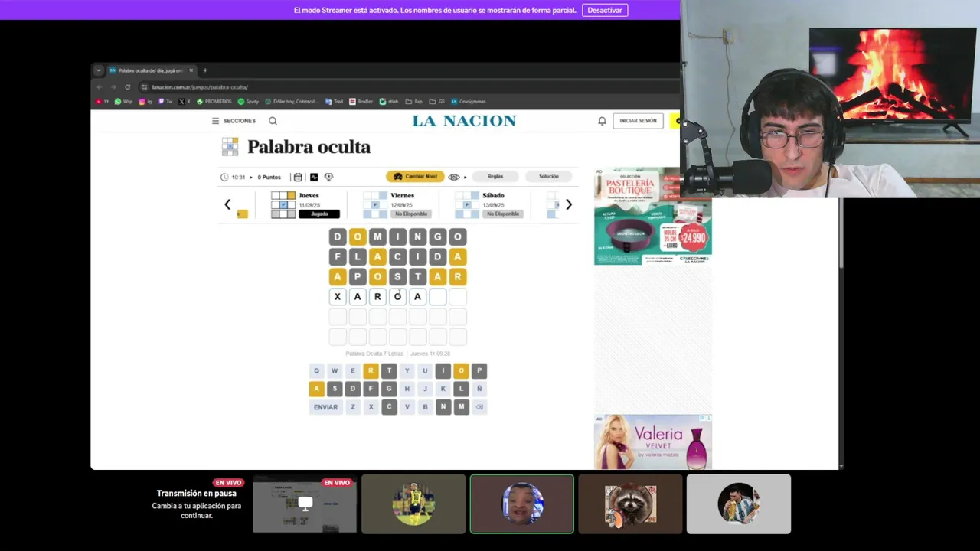
Task: Expand the arrow next to the timer
Action: 251,177
